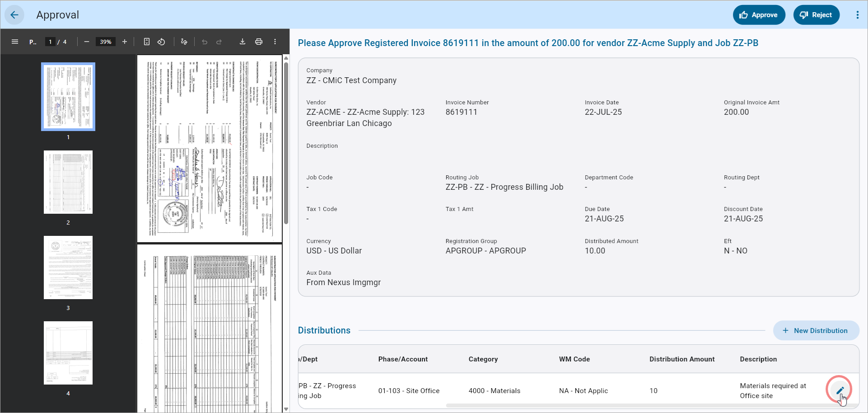Select page 1 thumbnail
Viewport: 868px width, 413px height.
click(68, 97)
